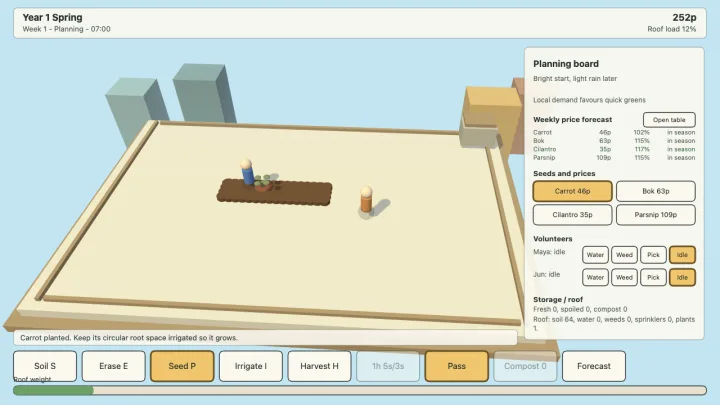
Task: Assign Maya to Water
Action: pyautogui.click(x=595, y=255)
